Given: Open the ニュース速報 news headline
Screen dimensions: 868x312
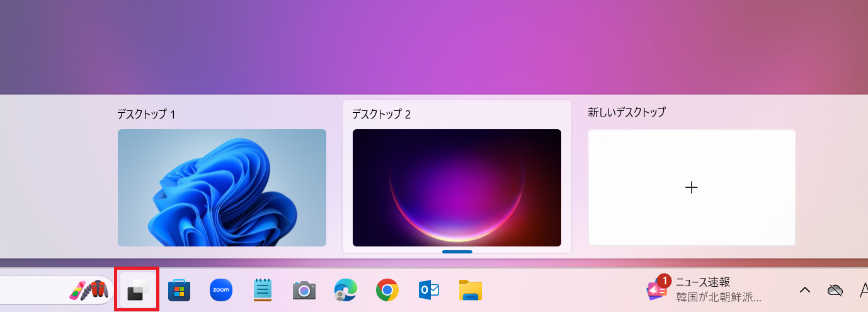Looking at the screenshot, I should tap(703, 282).
